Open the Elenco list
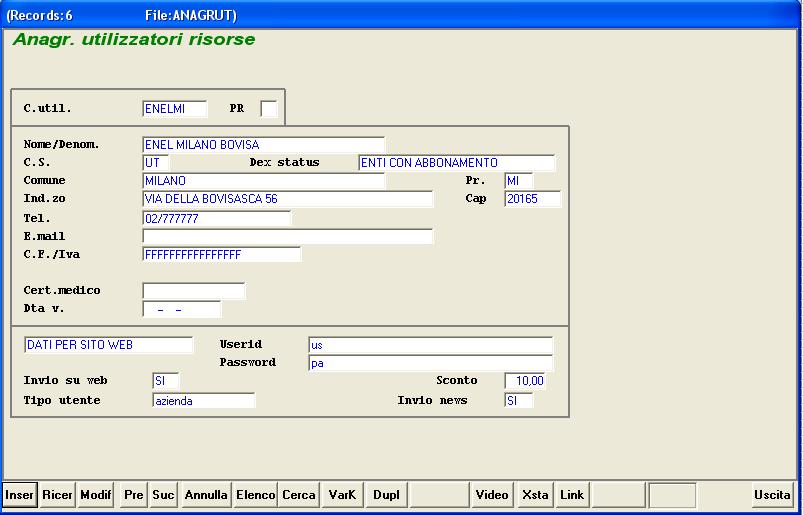This screenshot has width=803, height=515. pyautogui.click(x=256, y=495)
